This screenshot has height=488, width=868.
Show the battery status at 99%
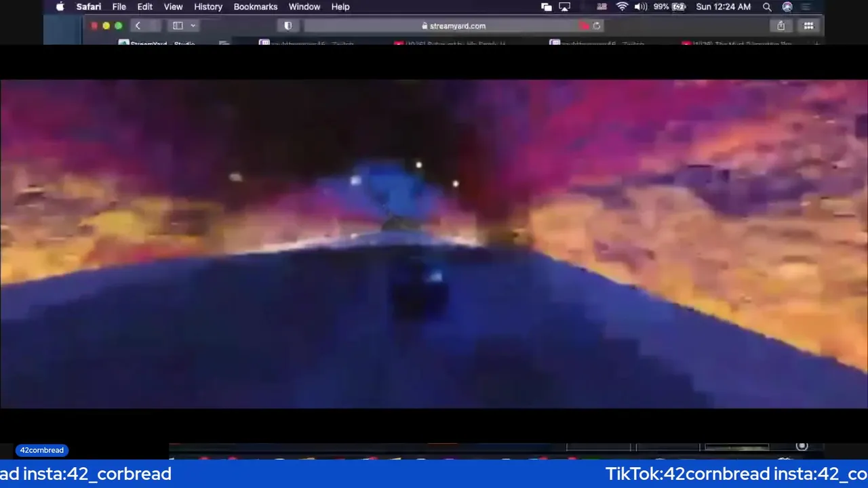pos(670,7)
